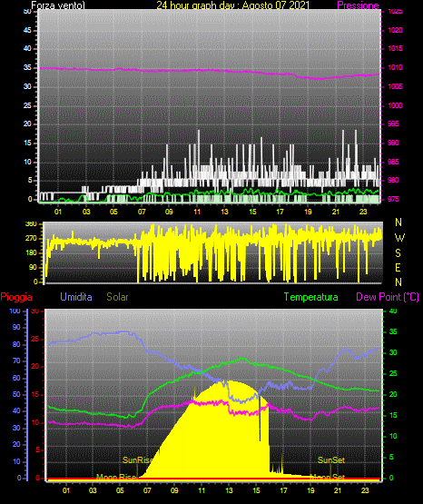Select the Umidita legend label
The height and width of the screenshot is (504, 423).
(x=76, y=297)
